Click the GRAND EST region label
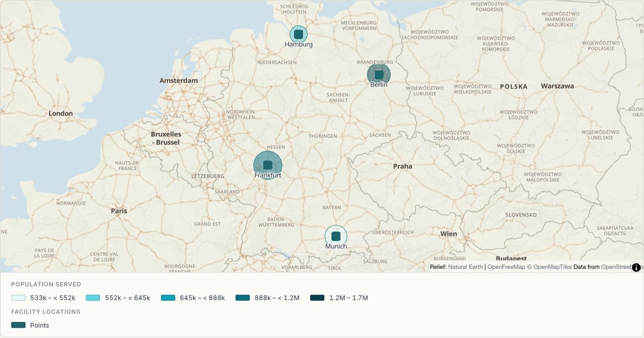This screenshot has height=338, width=644. pyautogui.click(x=207, y=224)
